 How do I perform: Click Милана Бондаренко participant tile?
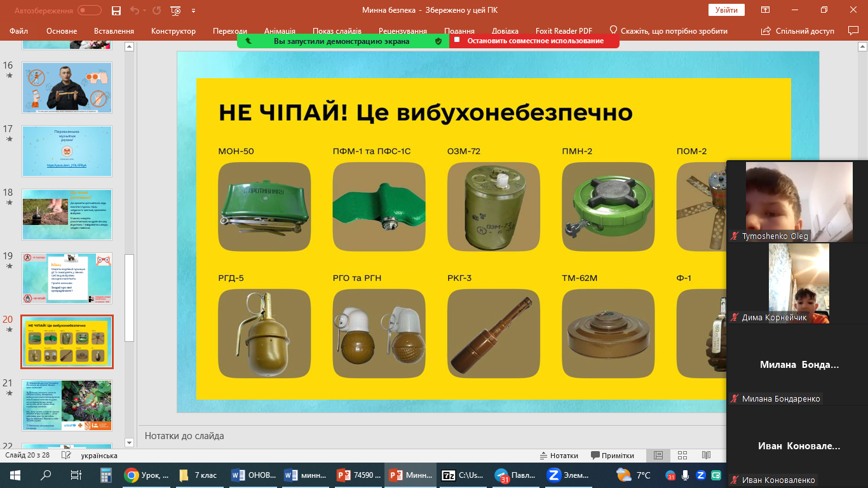(x=799, y=365)
